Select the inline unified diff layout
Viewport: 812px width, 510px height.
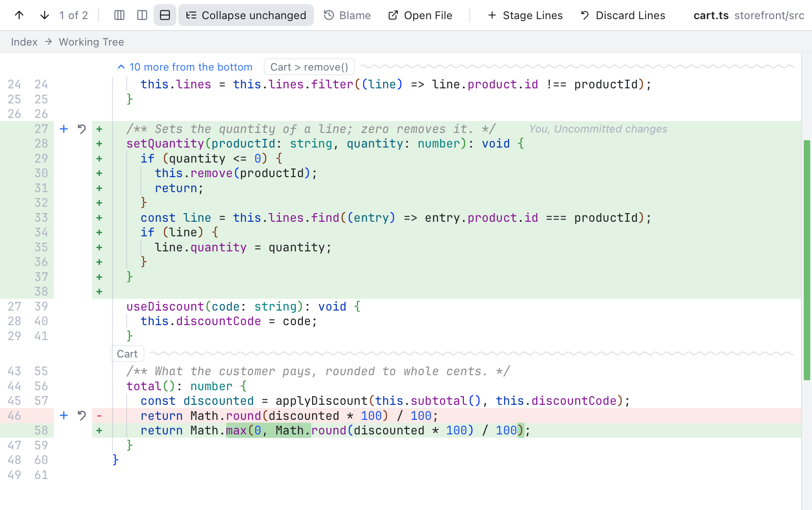coord(165,15)
